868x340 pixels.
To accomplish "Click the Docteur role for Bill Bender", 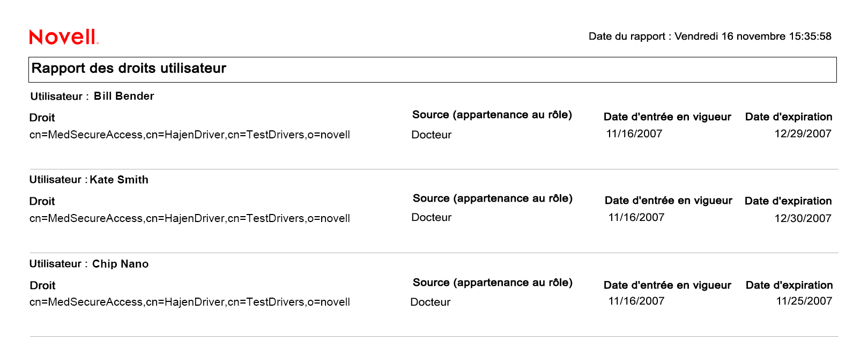I will click(431, 135).
